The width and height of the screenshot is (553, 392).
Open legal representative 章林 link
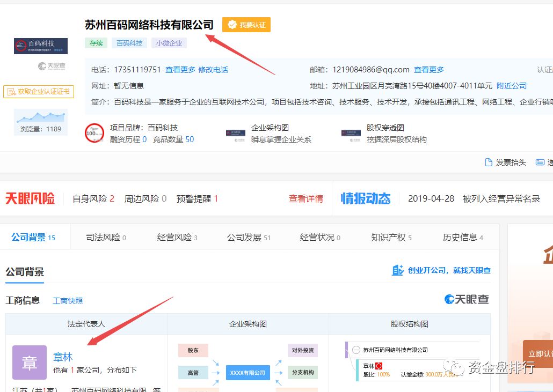63,357
